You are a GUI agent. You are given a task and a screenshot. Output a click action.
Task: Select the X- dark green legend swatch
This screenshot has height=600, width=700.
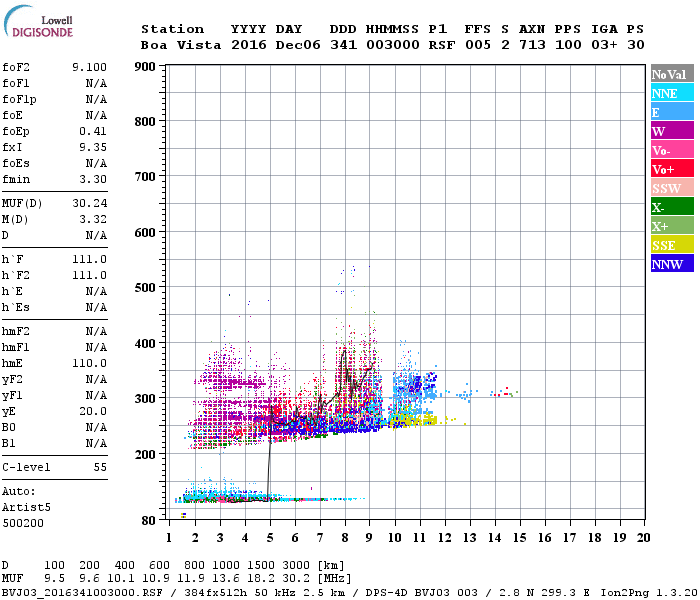pos(672,207)
